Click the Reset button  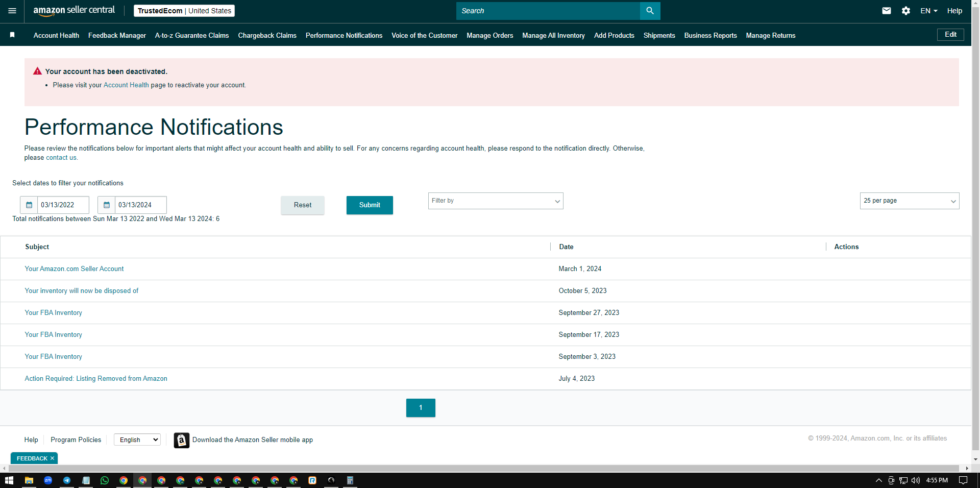pos(303,205)
